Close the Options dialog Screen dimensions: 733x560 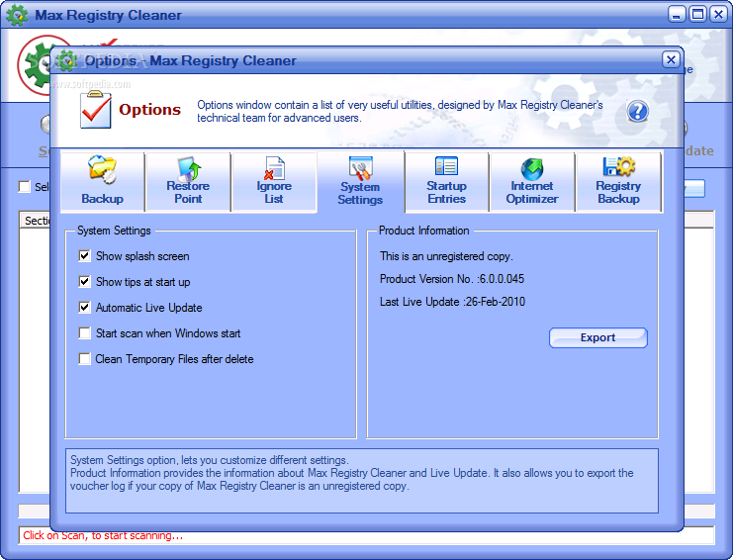tap(671, 59)
